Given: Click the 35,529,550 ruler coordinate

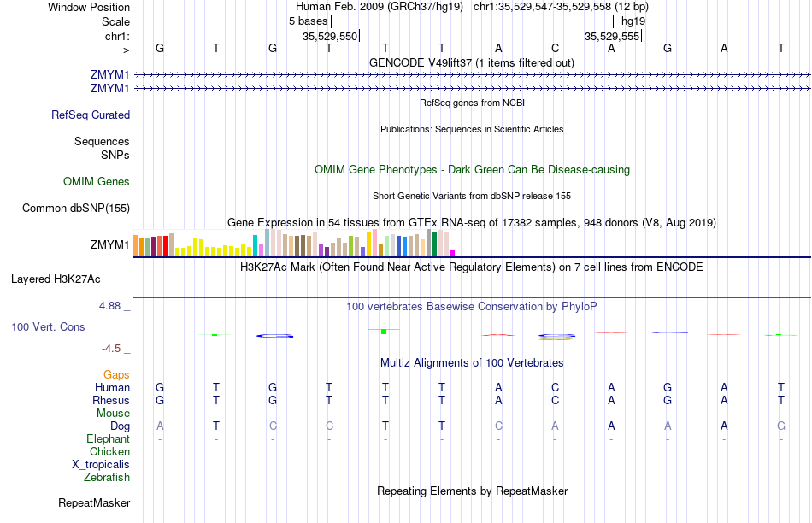Looking at the screenshot, I should 330,36.
